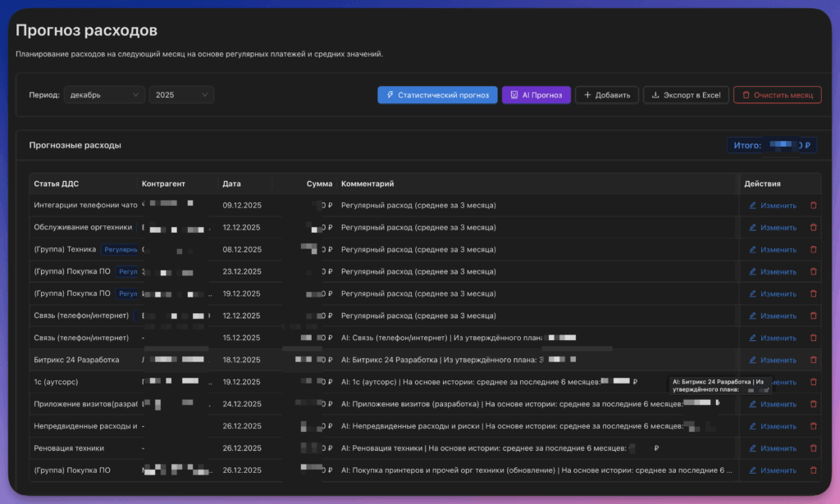840x504 pixels.
Task: Delete the Интегарции телефонии row via trash icon
Action: 813,206
